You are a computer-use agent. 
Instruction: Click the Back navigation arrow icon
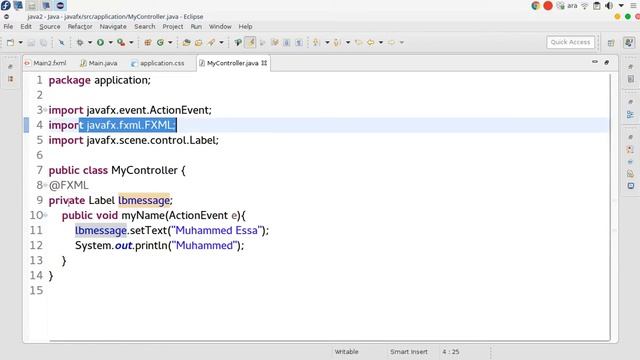coord(371,42)
